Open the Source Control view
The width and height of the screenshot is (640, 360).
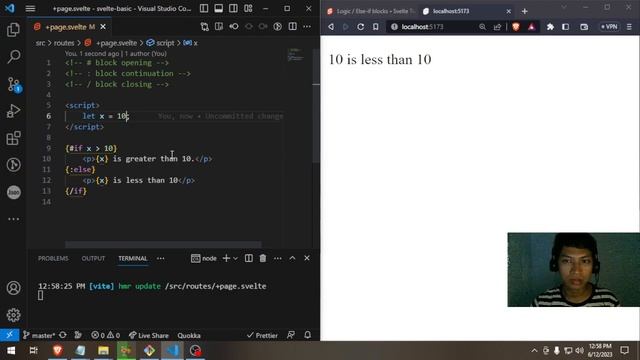13,84
